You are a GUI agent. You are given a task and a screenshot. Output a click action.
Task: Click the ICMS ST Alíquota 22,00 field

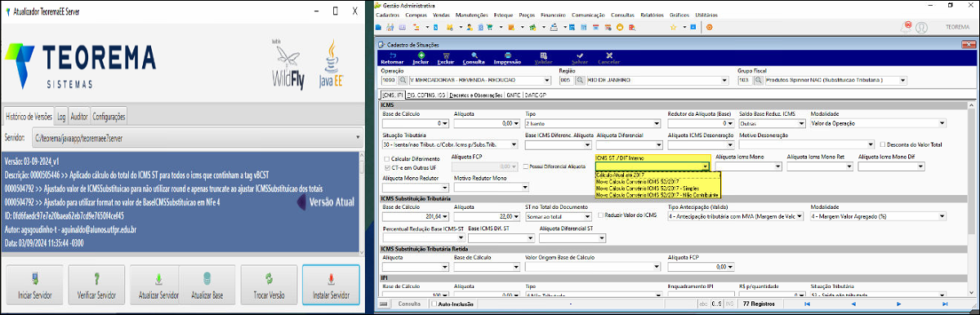coord(487,216)
